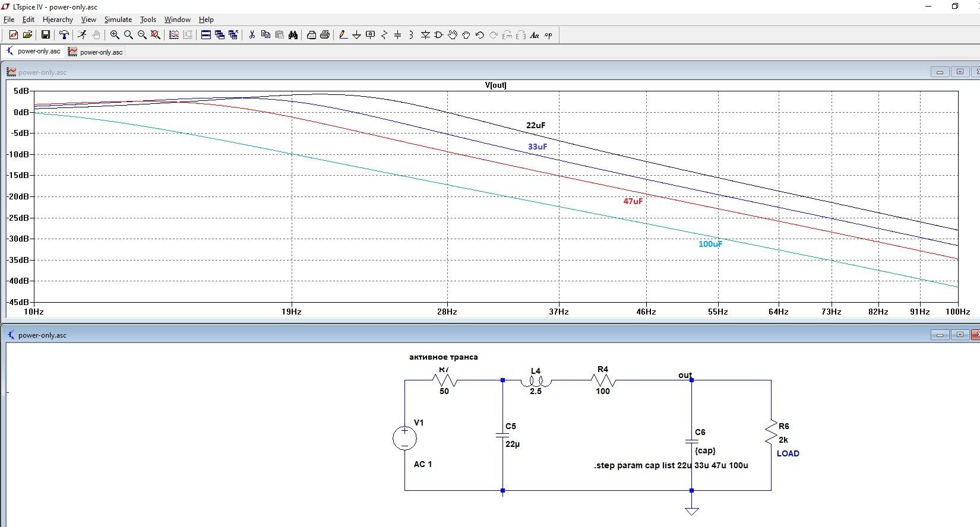Select the Diode component tool
Image resolution: width=980 pixels, height=527 pixels.
tap(425, 35)
